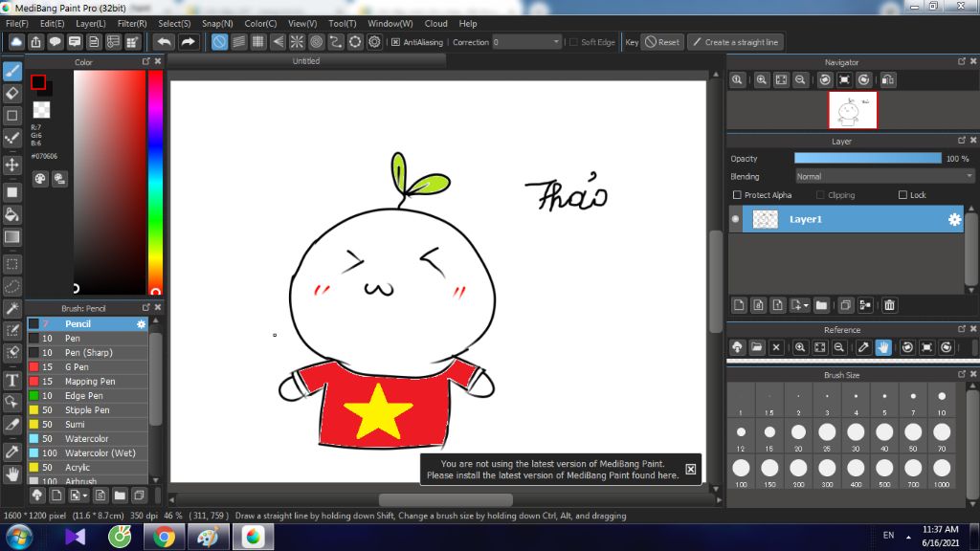980x551 pixels.
Task: Open snap settings gear
Action: (x=374, y=42)
